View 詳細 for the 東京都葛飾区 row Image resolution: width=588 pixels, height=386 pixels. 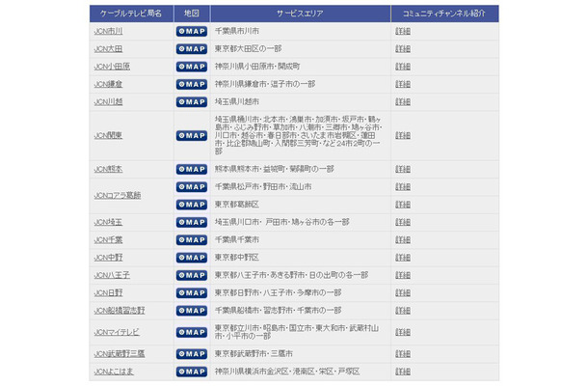tap(403, 205)
